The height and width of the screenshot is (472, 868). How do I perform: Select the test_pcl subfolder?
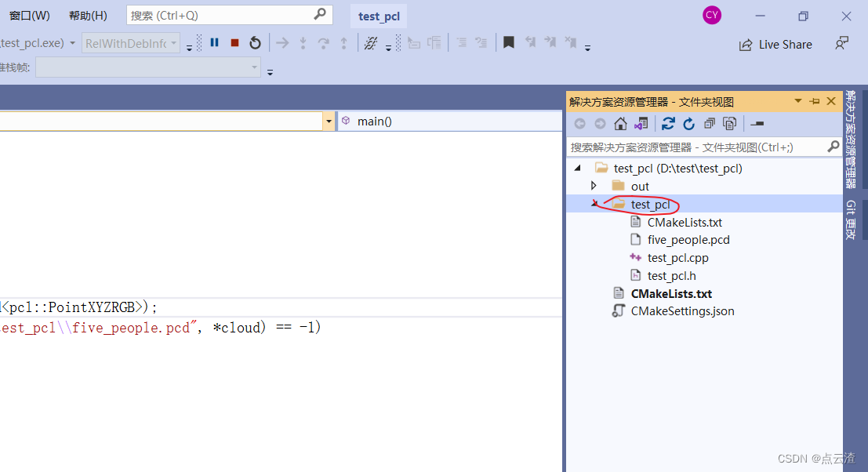(651, 205)
